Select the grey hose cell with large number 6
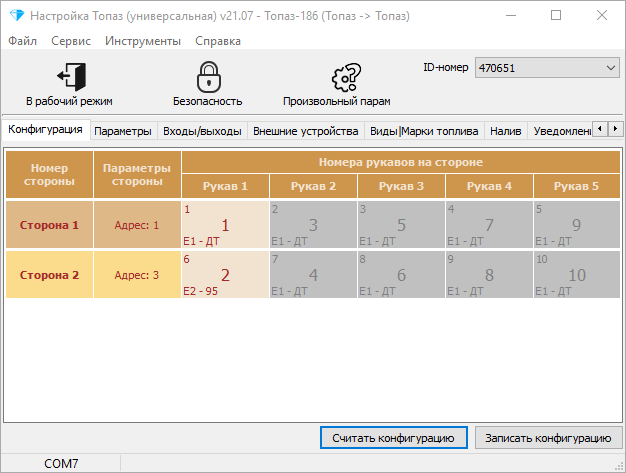The image size is (626, 473). pyautogui.click(x=401, y=275)
